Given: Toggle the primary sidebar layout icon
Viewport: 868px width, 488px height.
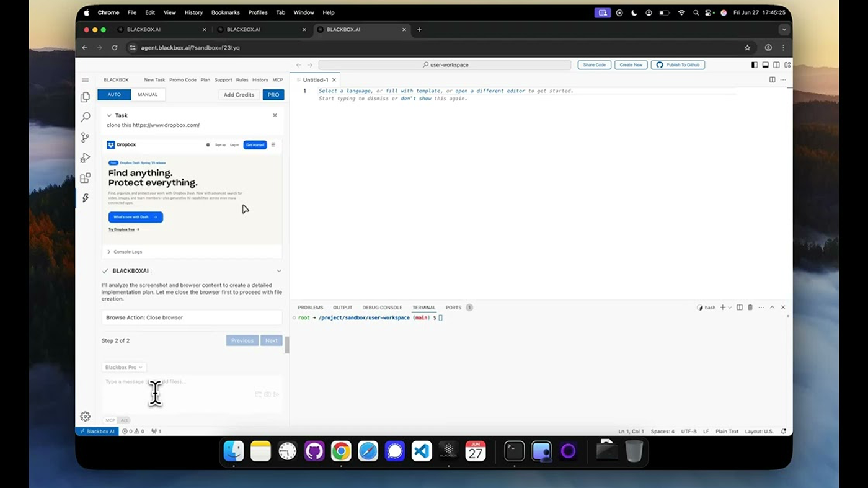Looking at the screenshot, I should pos(755,65).
